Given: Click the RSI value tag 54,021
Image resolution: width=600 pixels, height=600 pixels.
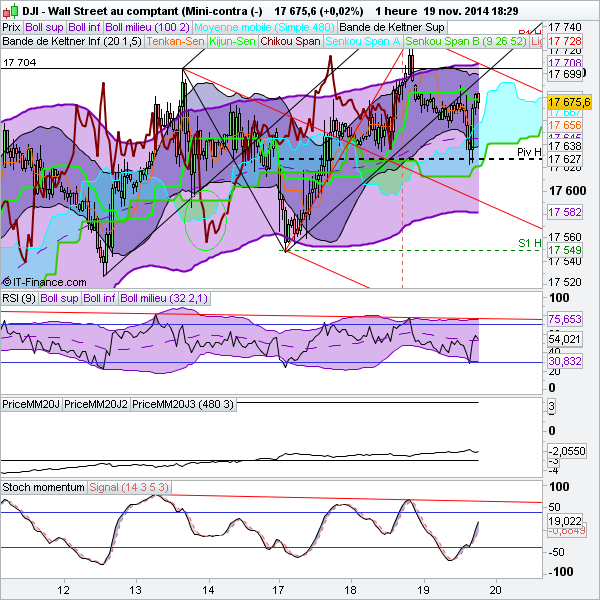Looking at the screenshot, I should point(564,339).
